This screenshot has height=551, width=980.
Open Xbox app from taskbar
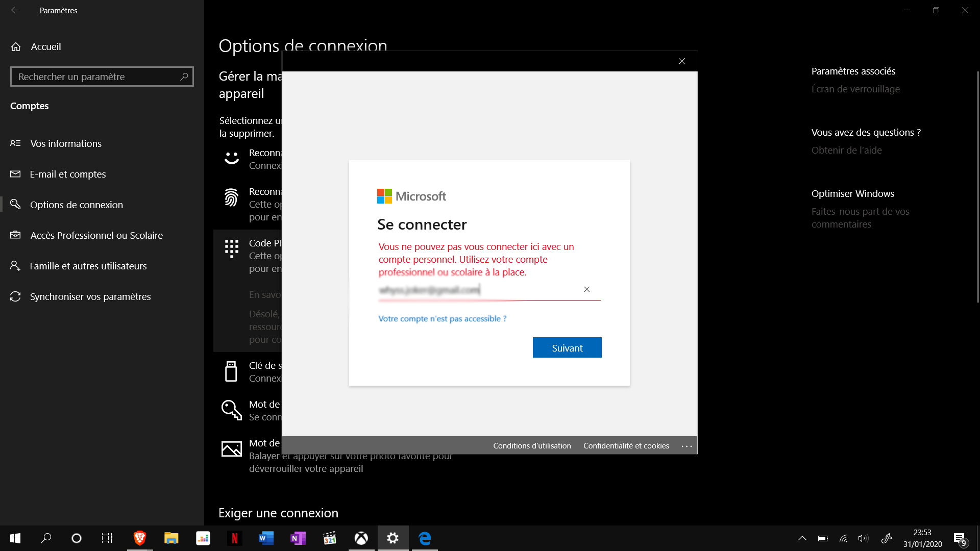click(361, 538)
